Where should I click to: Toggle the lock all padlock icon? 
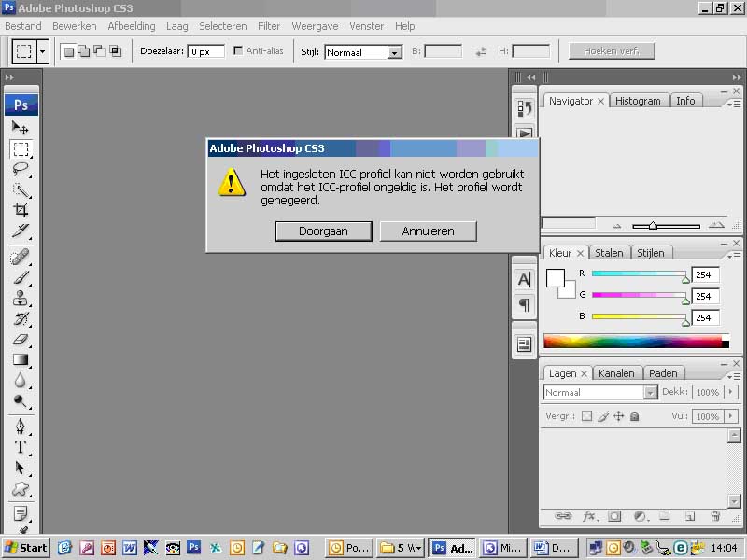[x=635, y=416]
